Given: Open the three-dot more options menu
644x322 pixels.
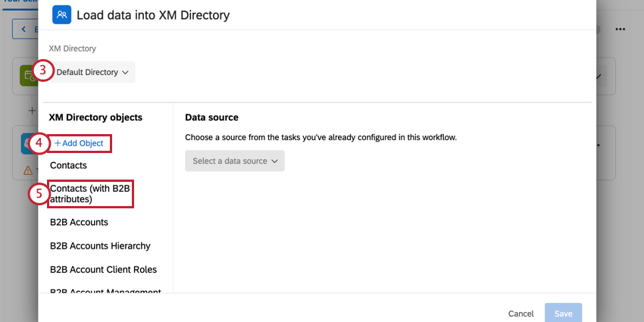Looking at the screenshot, I should 621,29.
